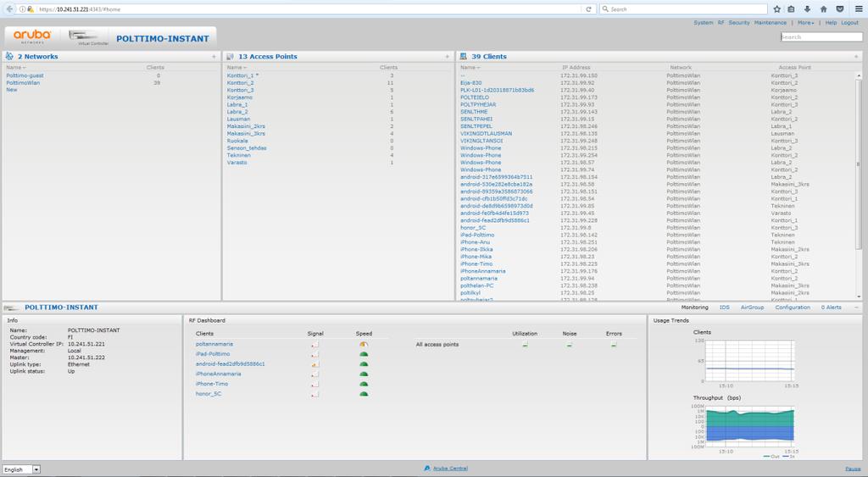This screenshot has height=477, width=868.
Task: Open the System menu
Action: [703, 23]
